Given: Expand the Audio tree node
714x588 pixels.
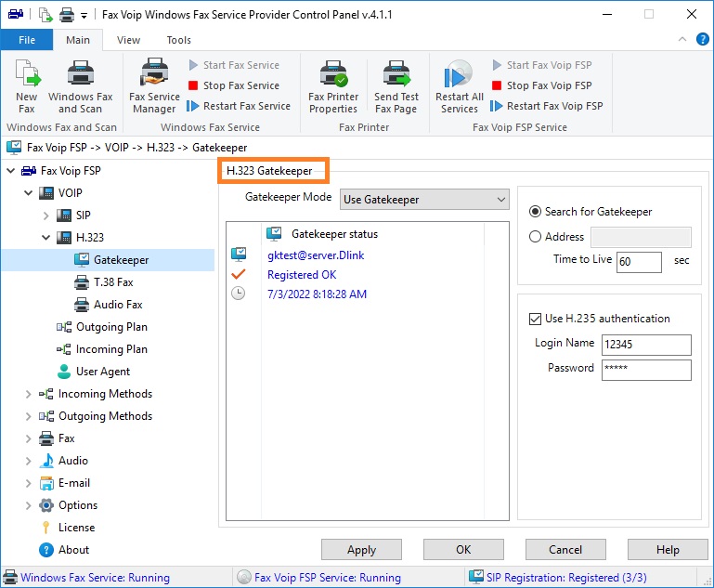Looking at the screenshot, I should 28,461.
